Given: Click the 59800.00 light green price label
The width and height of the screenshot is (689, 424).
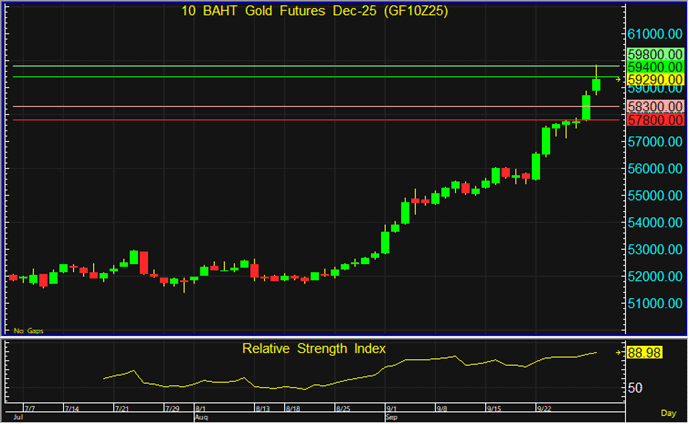Looking at the screenshot, I should [655, 54].
